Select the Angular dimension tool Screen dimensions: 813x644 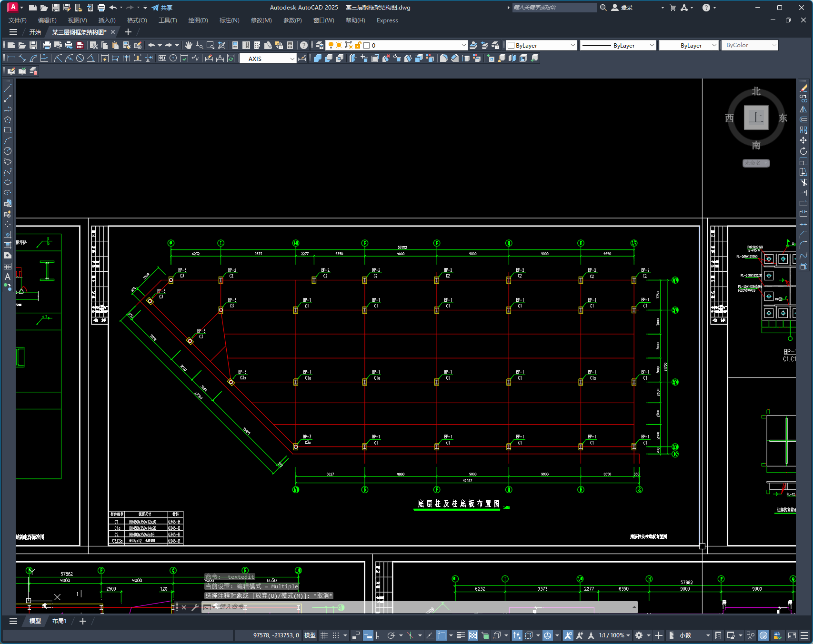click(x=90, y=58)
